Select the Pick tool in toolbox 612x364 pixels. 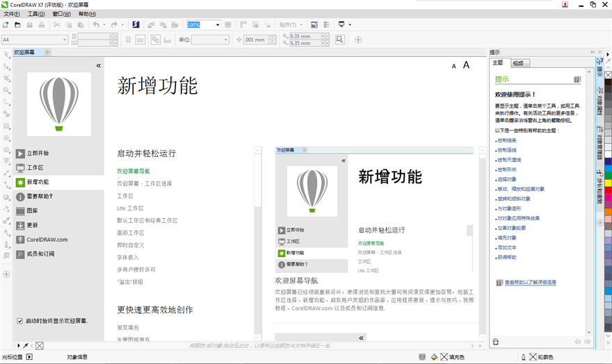click(x=7, y=55)
